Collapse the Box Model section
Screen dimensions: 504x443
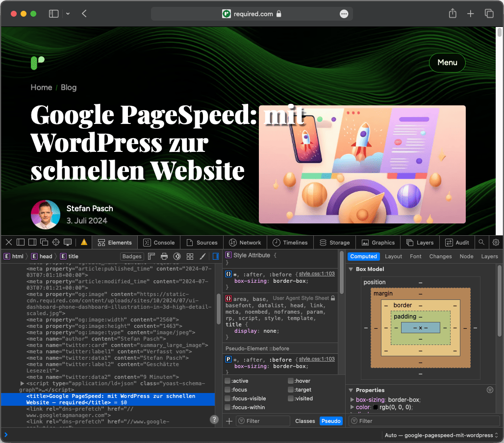(351, 269)
